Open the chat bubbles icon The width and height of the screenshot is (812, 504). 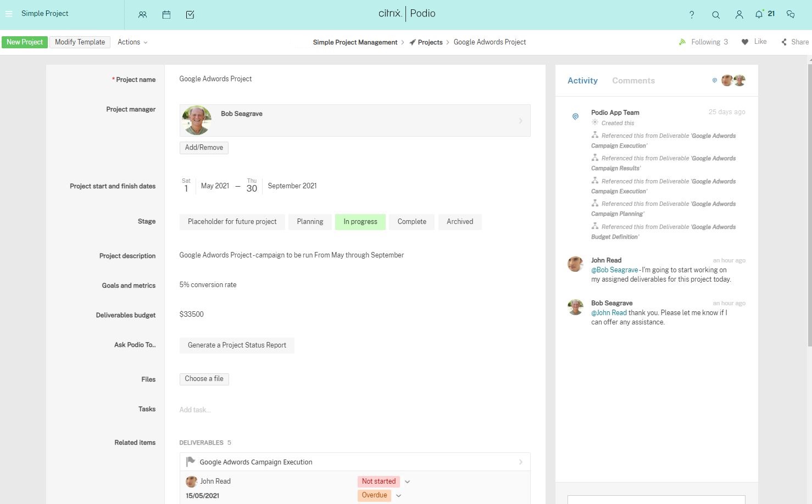[x=791, y=14]
